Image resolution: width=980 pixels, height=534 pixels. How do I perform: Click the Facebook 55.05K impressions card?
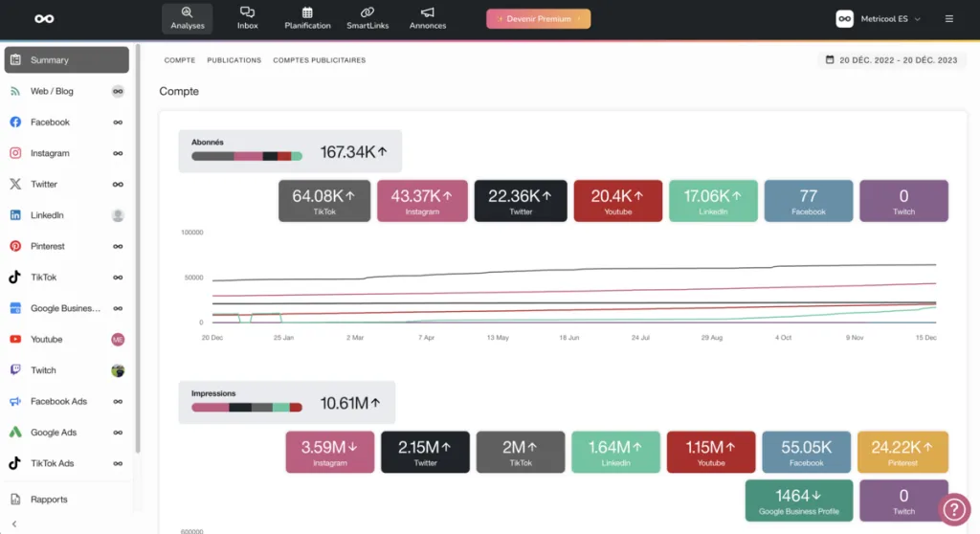(x=806, y=452)
